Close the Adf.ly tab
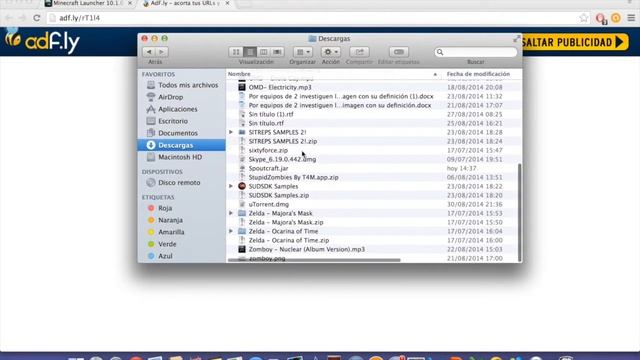Viewport: 640px width, 360px height. [227, 3]
